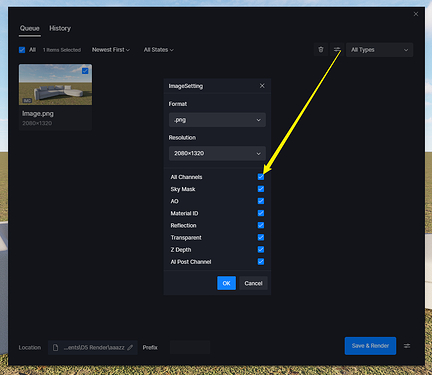Toggle the Material ID checkbox
The width and height of the screenshot is (432, 375).
click(x=261, y=213)
